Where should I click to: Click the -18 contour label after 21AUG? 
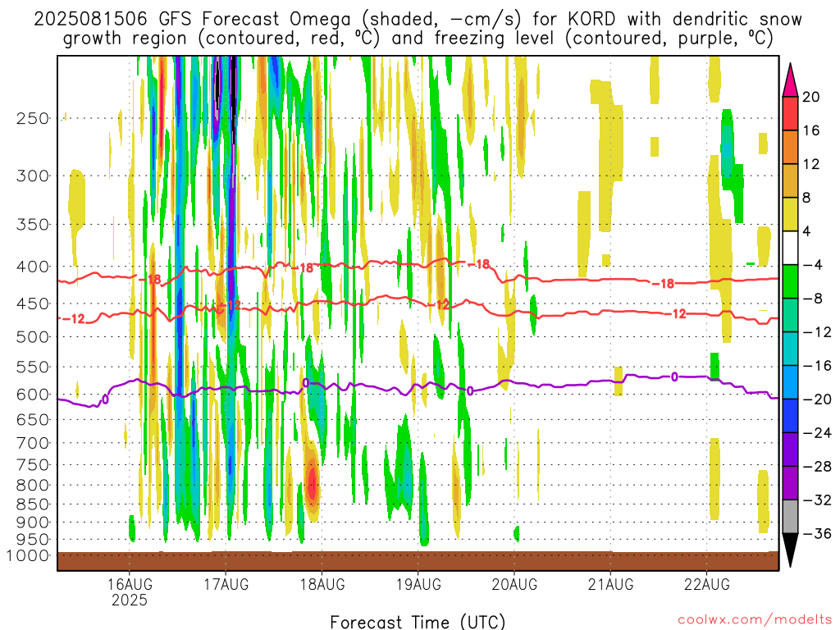point(663,284)
